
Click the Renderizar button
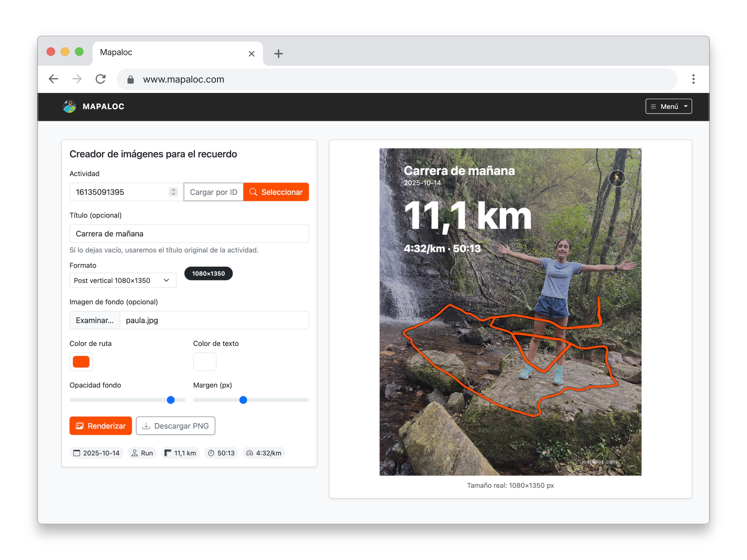pyautogui.click(x=101, y=426)
